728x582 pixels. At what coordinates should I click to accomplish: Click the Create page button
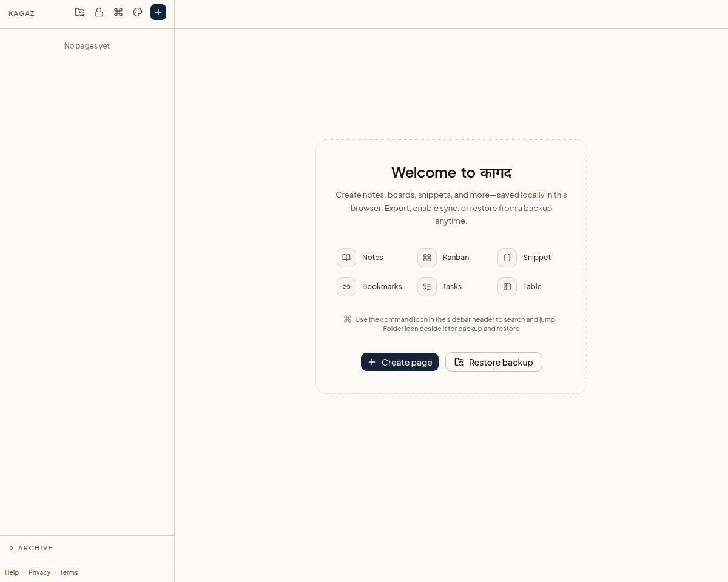coord(400,362)
